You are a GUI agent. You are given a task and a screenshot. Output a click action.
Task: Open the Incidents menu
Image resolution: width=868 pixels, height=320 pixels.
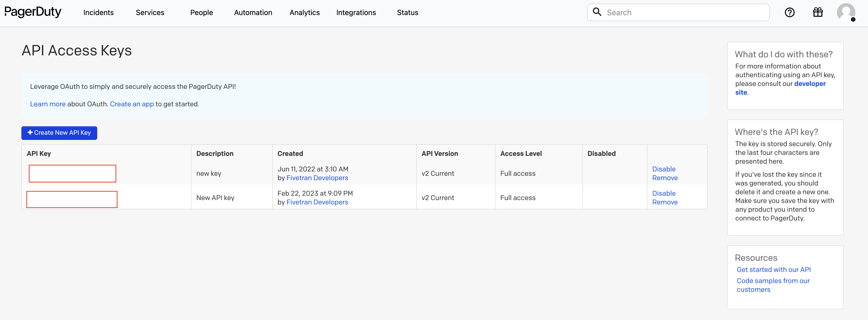[x=98, y=12]
